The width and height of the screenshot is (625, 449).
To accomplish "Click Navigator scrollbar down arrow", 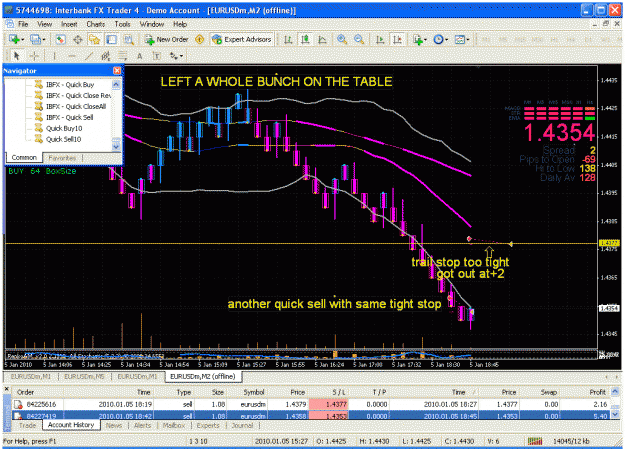I will pos(116,147).
